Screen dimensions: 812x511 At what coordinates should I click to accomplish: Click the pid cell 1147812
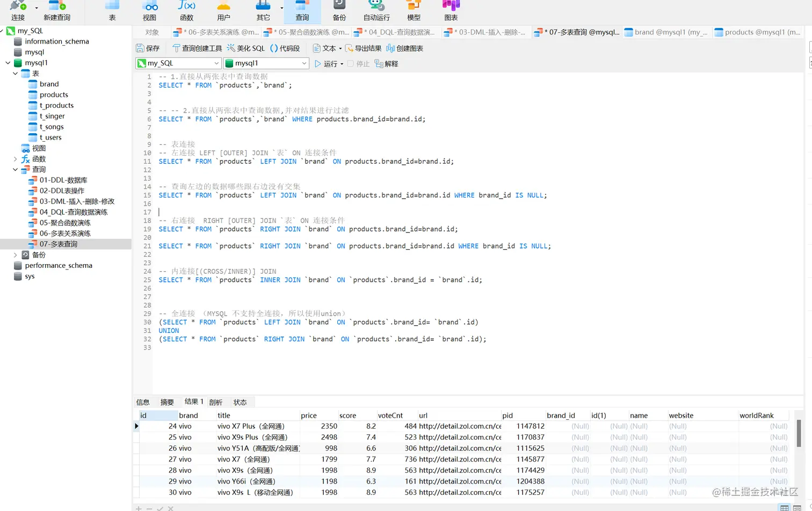[524, 426]
